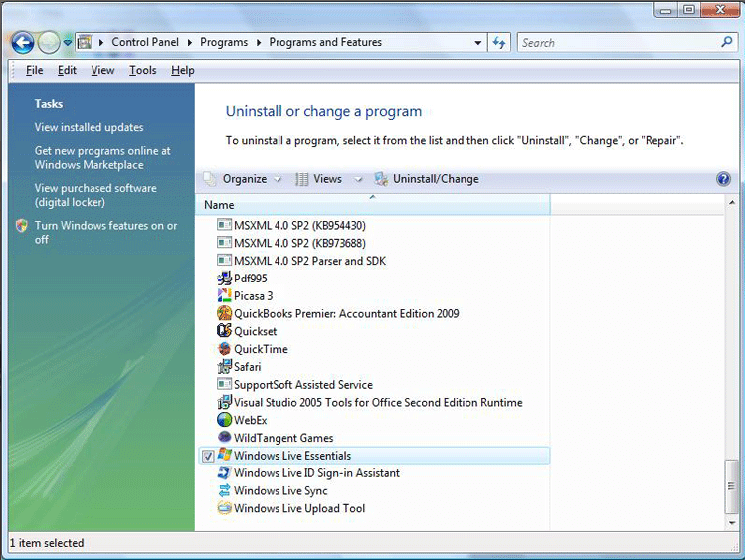The width and height of the screenshot is (745, 560).
Task: Select the Picasa 3 entry
Action: (372, 295)
